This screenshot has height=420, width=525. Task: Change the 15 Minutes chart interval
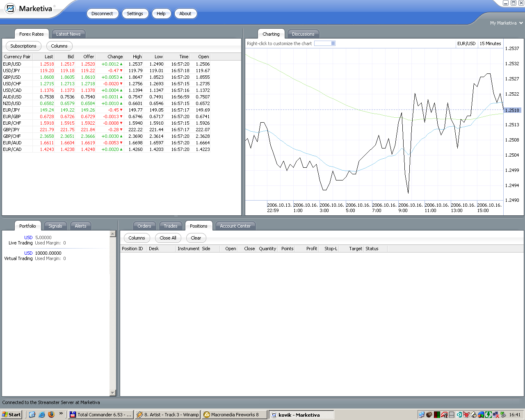point(490,43)
